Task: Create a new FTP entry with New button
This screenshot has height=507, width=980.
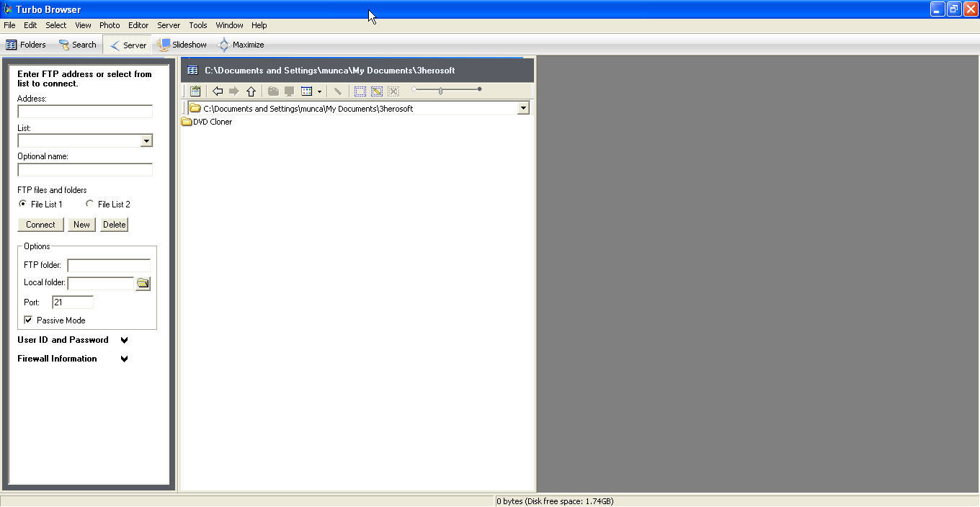Action: (x=81, y=224)
